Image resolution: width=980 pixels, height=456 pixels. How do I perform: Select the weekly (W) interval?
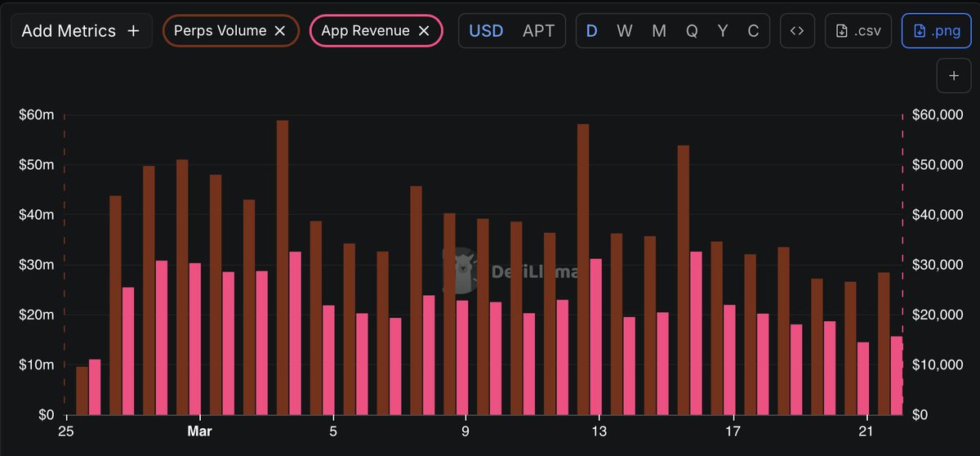click(625, 31)
